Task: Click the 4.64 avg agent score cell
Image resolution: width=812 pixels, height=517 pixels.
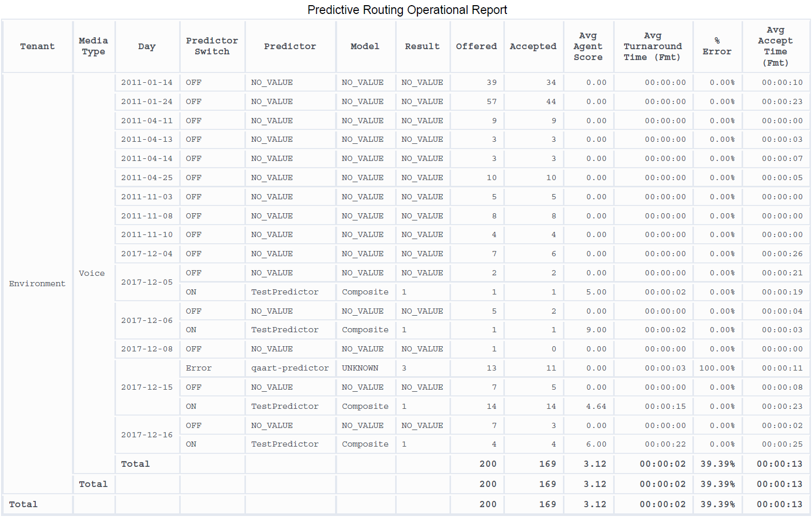Action: 596,407
